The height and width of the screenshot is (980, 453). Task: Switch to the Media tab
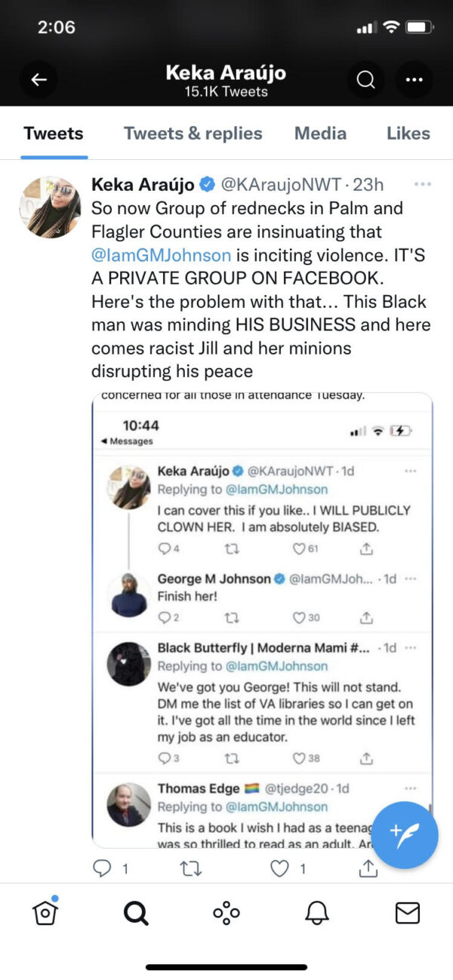[x=320, y=134]
